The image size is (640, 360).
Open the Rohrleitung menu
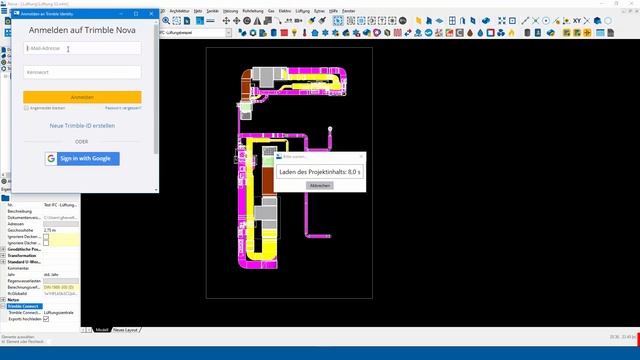[x=253, y=11]
